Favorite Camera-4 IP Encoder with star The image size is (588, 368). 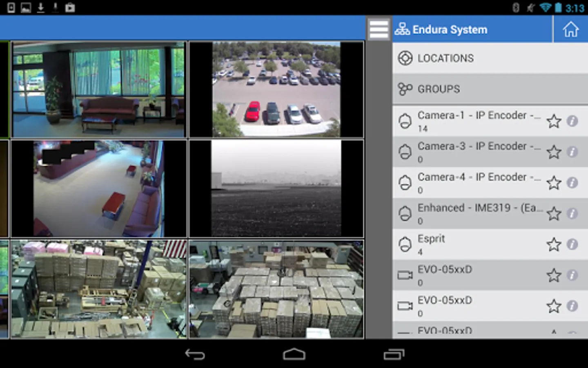pos(554,183)
